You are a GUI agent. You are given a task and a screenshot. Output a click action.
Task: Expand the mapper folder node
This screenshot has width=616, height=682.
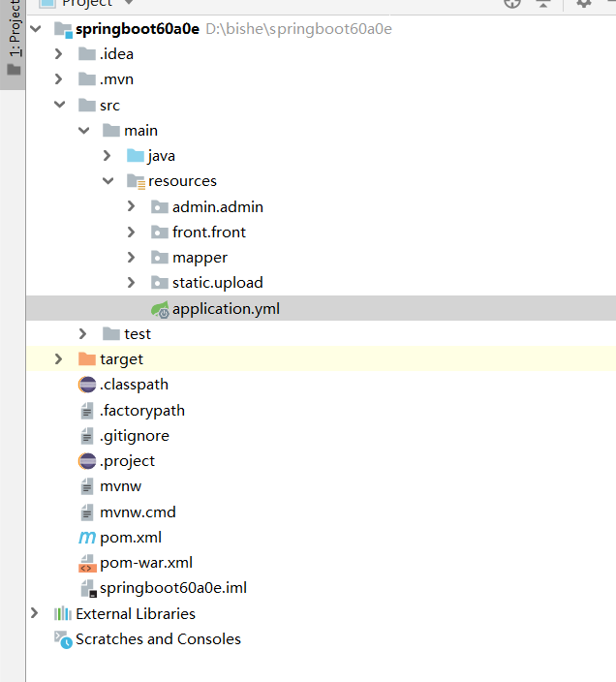click(x=132, y=258)
